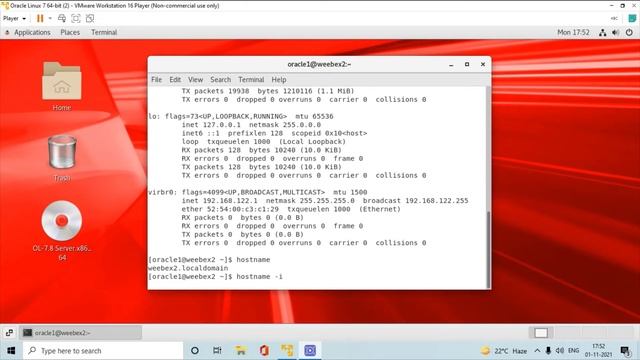This screenshot has height=360, width=640.
Task: Expand hidden system tray icons chevron
Action: point(537,351)
